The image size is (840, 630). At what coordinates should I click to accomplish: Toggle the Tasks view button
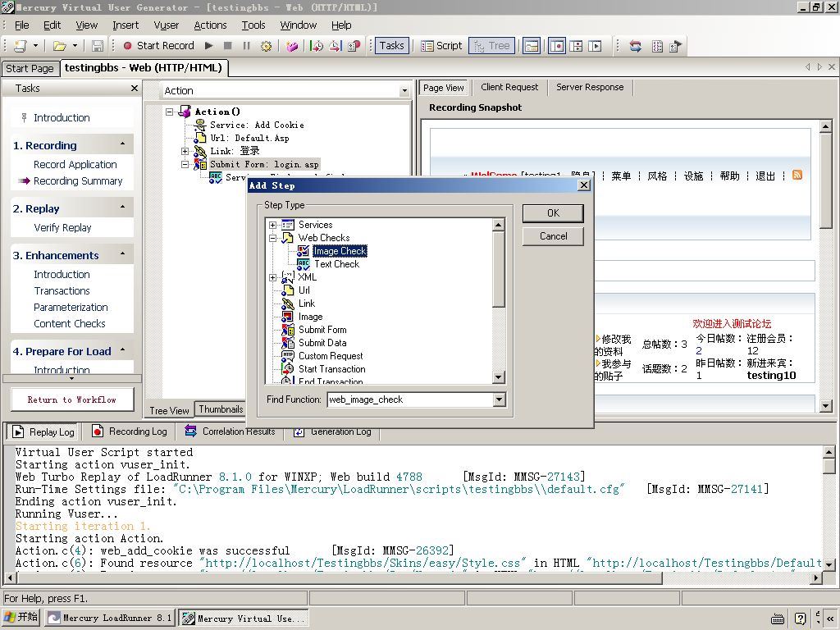pos(390,46)
